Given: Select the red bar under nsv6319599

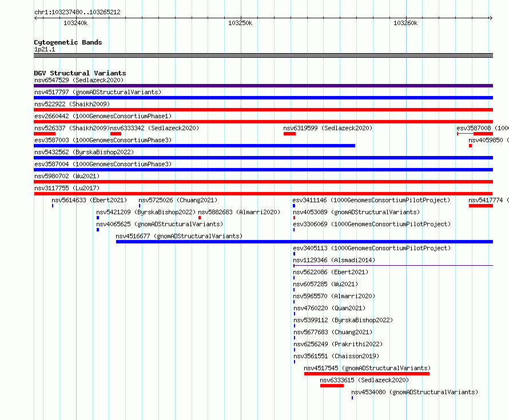Looking at the screenshot, I should click(x=289, y=134).
